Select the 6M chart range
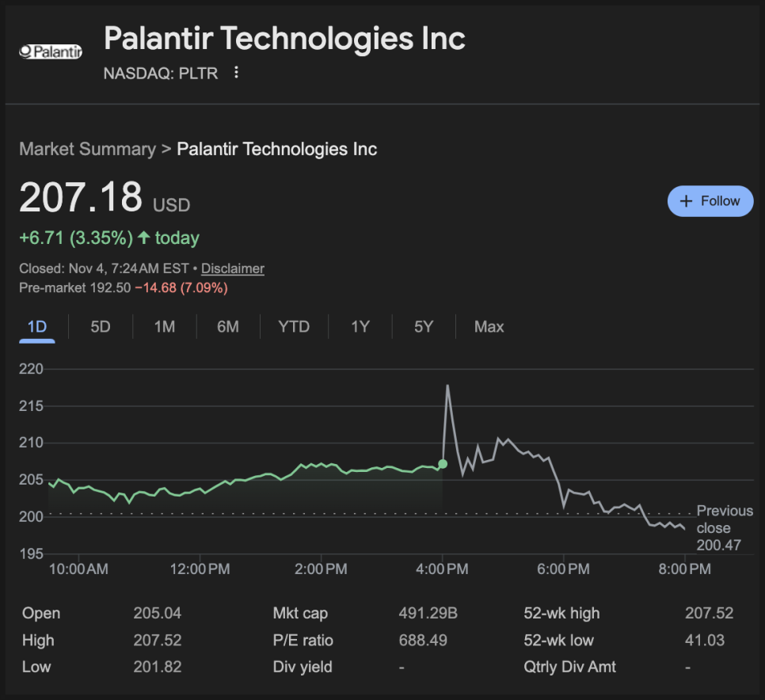Screen dimensions: 765x700 coord(228,327)
